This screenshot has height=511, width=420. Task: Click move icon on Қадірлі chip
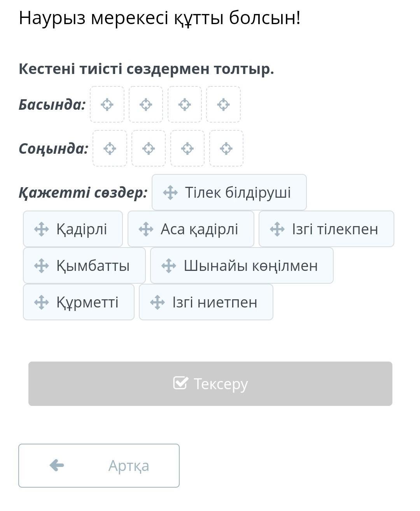(x=42, y=229)
